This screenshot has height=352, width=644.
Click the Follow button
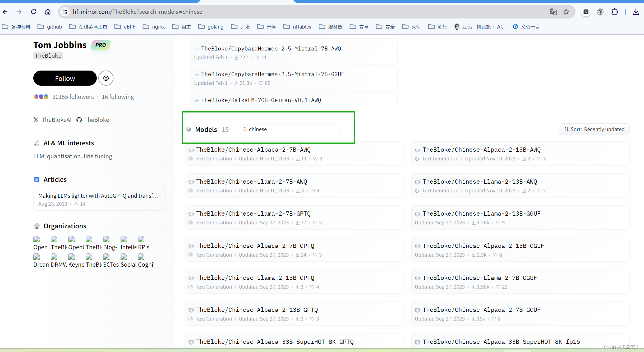65,78
